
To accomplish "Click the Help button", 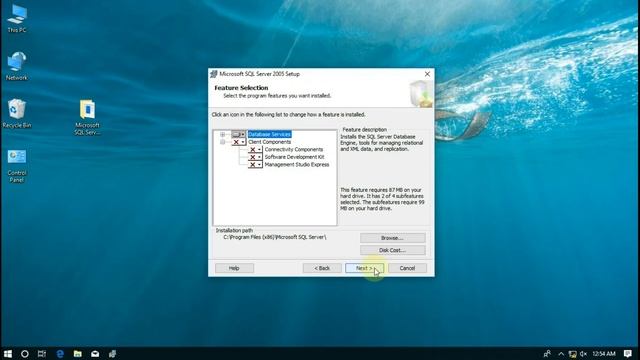I will tap(234, 268).
